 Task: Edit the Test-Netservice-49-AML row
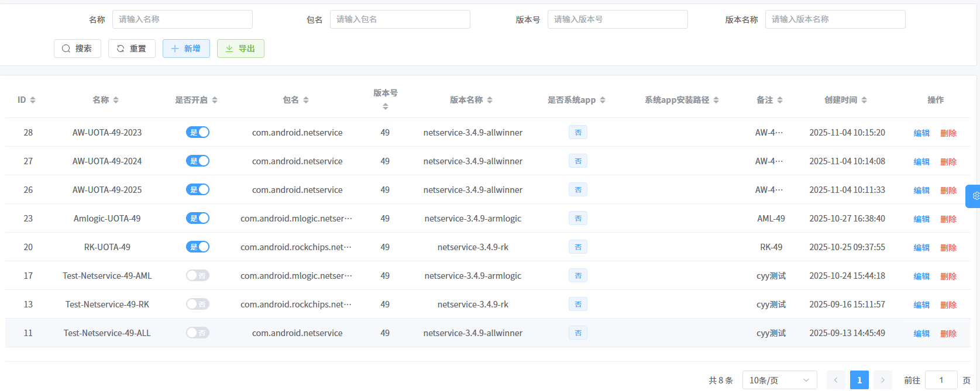coord(921,276)
